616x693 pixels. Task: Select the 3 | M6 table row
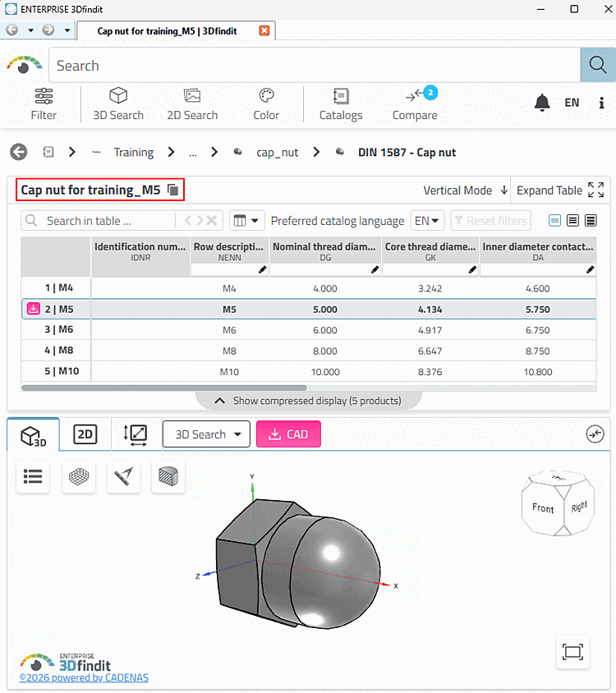click(x=309, y=330)
